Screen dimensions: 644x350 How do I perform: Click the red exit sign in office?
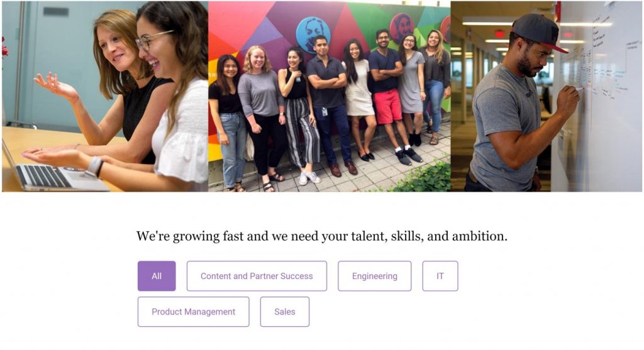tap(499, 34)
